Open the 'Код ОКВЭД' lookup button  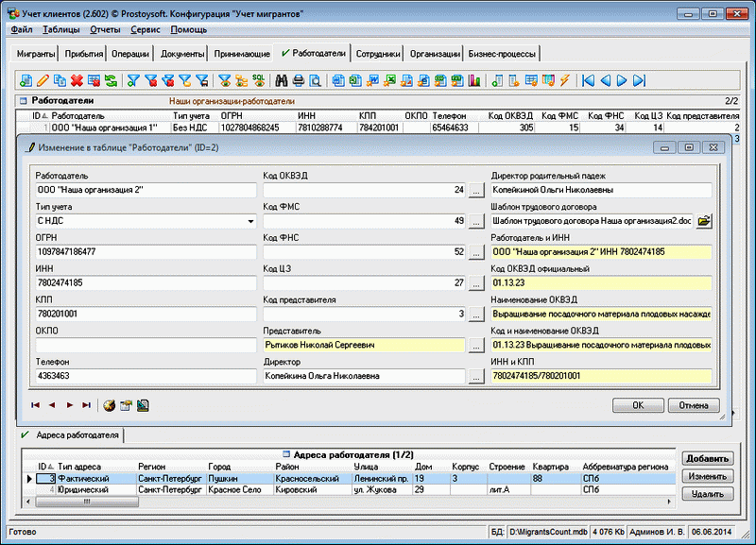(476, 190)
